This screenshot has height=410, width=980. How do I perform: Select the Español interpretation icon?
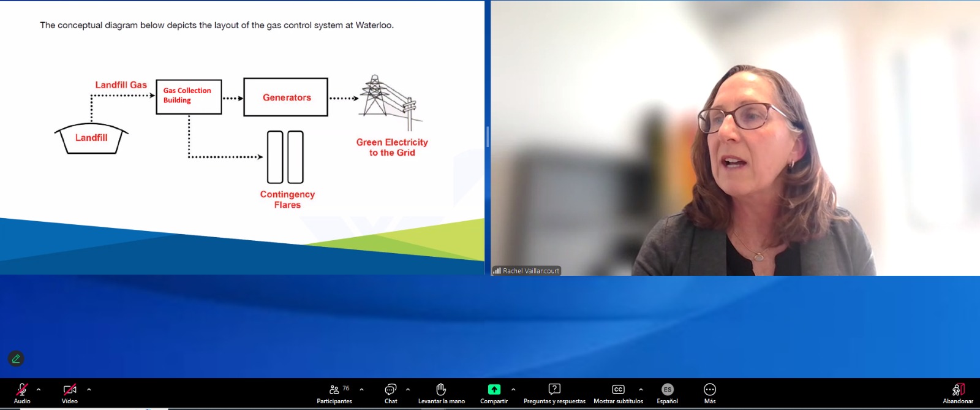coord(668,389)
